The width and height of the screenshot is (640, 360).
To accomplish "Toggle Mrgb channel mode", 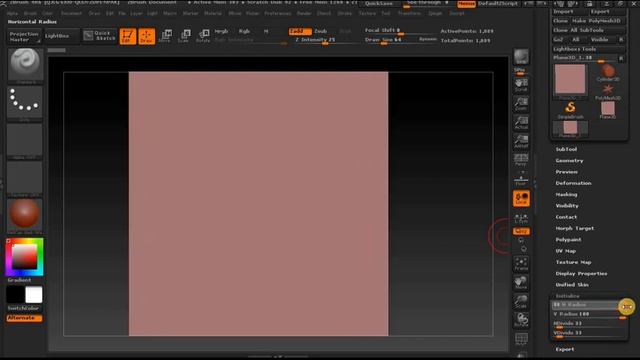I will pyautogui.click(x=221, y=31).
